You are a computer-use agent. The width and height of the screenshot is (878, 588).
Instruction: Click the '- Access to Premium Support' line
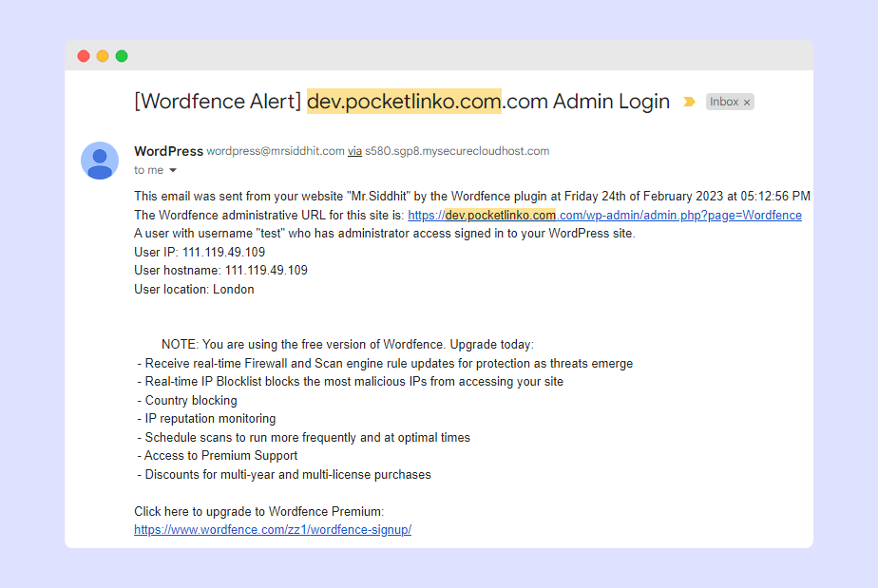[x=218, y=456]
